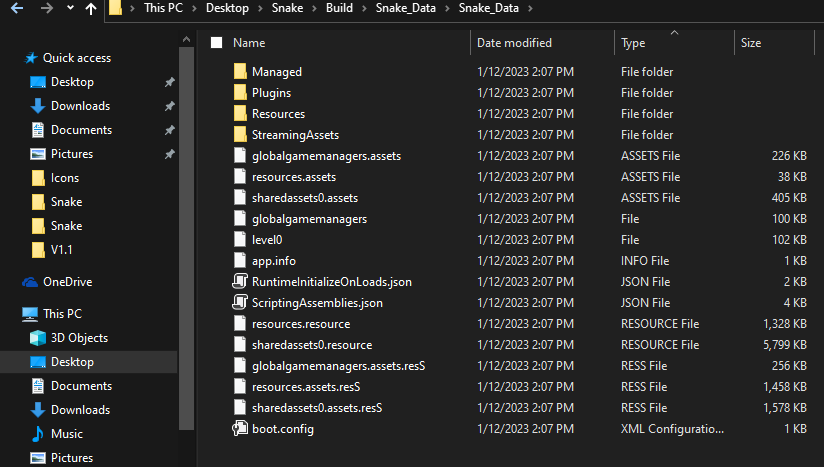Go forward with the Forward arrow
Viewport: 824px width, 467px height.
click(x=47, y=8)
